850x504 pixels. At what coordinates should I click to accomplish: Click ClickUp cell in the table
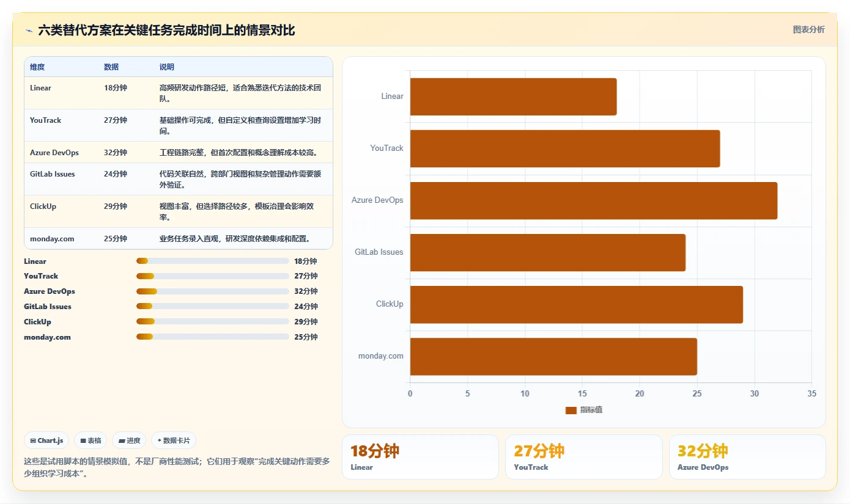click(x=43, y=206)
